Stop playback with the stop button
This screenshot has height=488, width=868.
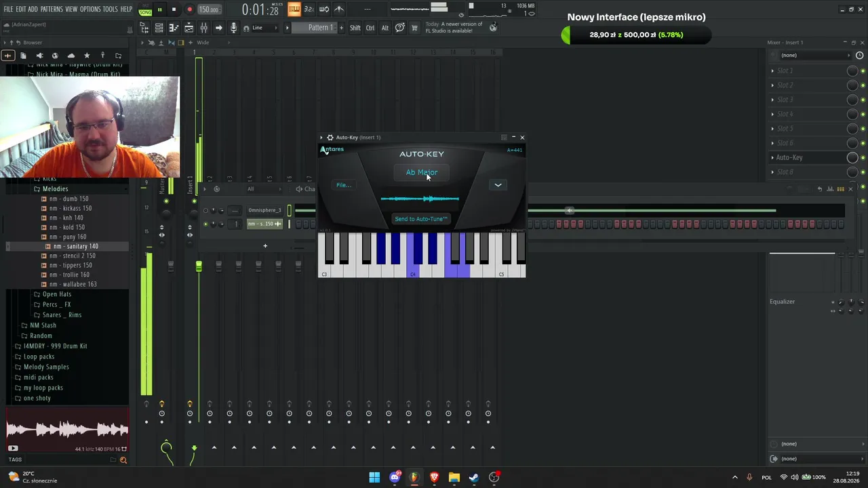pyautogui.click(x=174, y=9)
